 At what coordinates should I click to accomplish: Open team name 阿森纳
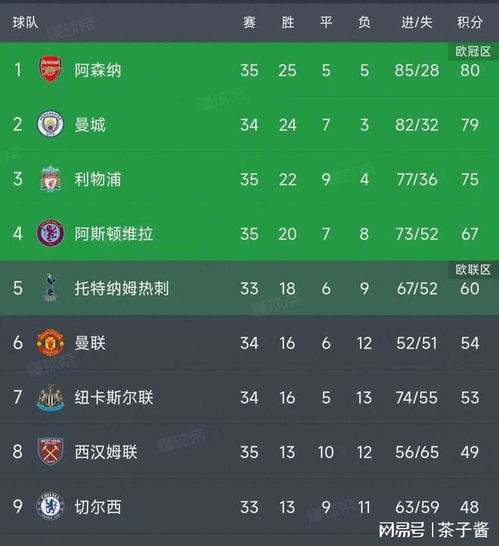(x=98, y=70)
